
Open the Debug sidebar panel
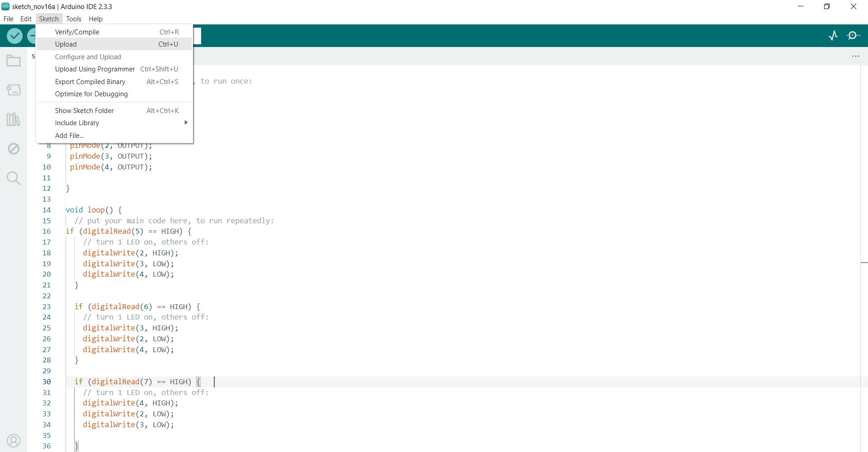14,149
